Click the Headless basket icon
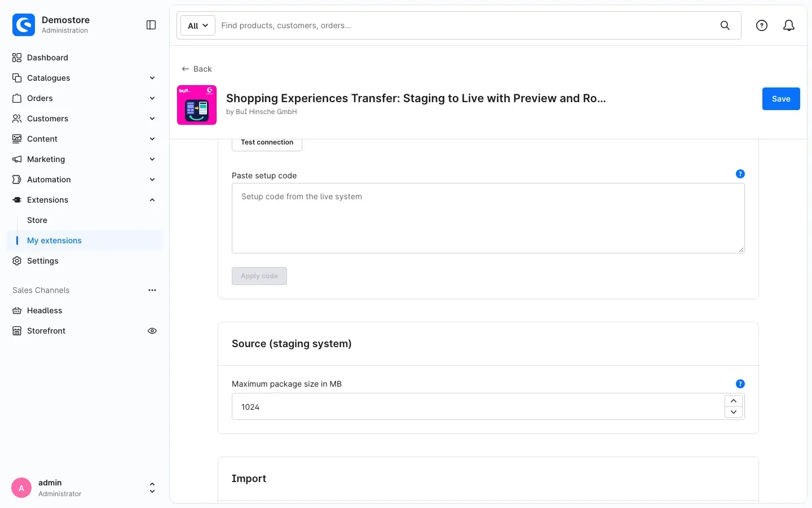This screenshot has width=812, height=508. point(17,310)
